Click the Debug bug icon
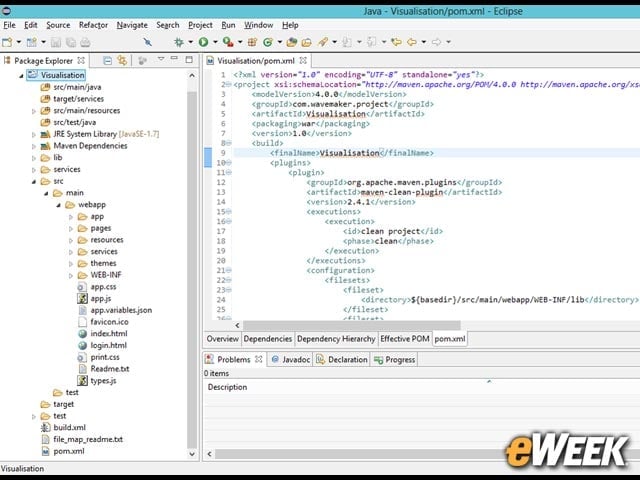The width and height of the screenshot is (640, 480). [179, 42]
